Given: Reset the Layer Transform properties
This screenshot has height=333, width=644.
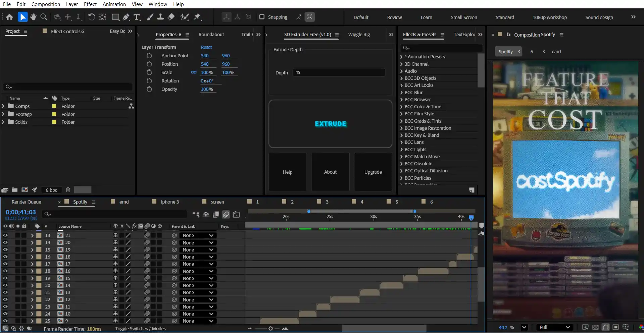Looking at the screenshot, I should click(x=206, y=47).
